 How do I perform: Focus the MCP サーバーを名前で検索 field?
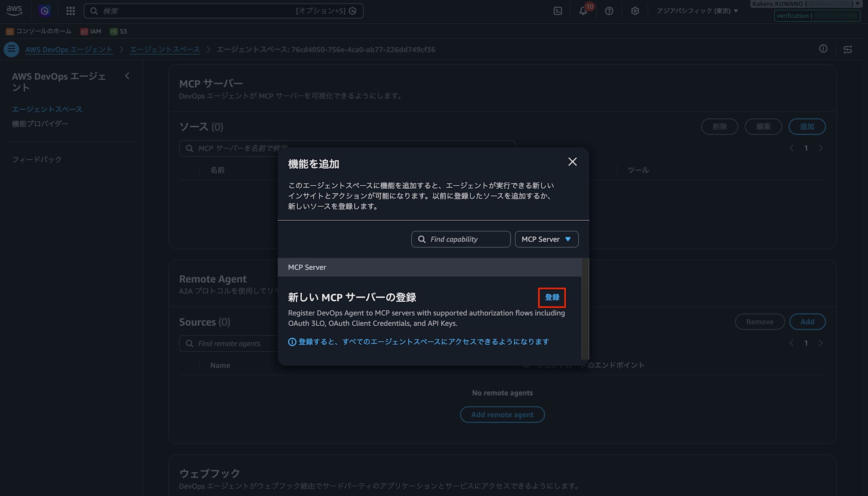tap(347, 148)
